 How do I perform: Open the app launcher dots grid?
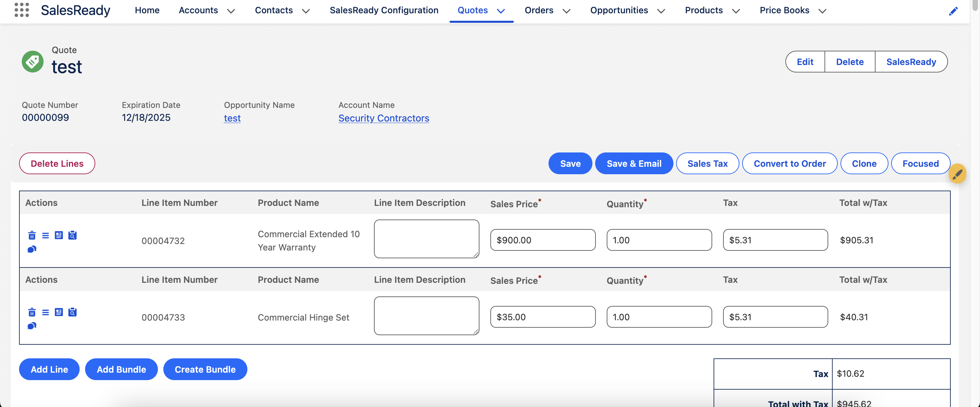coord(22,10)
